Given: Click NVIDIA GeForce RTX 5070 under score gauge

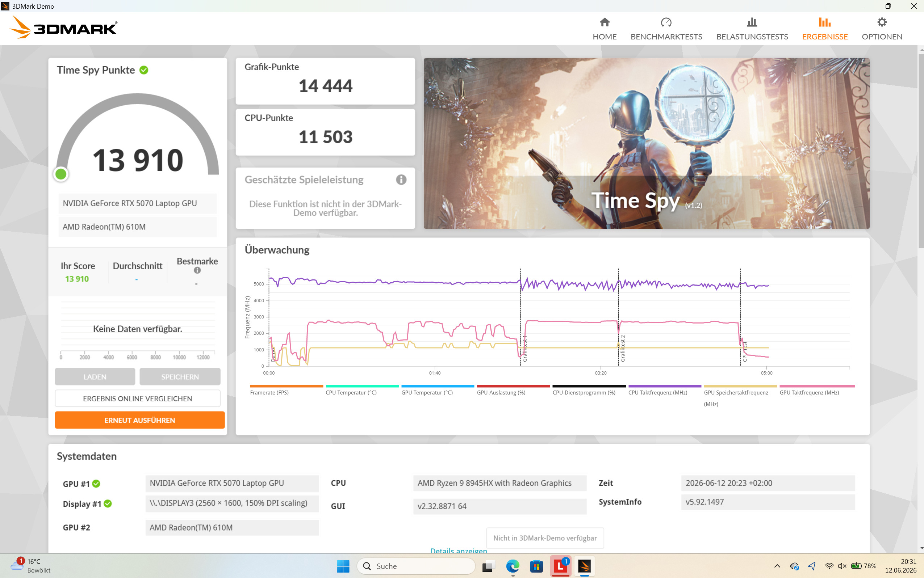Looking at the screenshot, I should [x=138, y=203].
